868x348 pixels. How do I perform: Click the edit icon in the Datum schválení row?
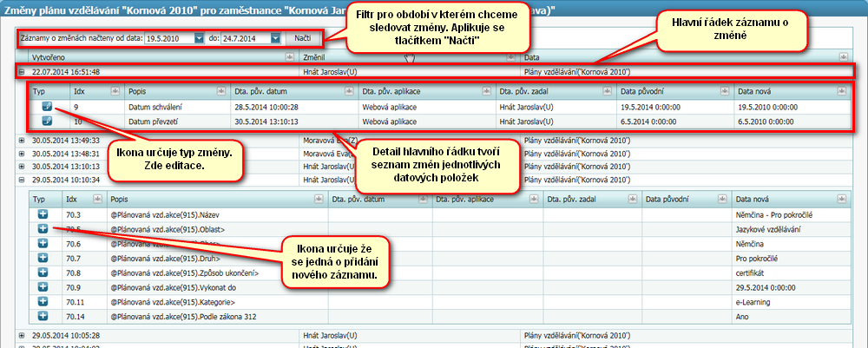coord(47,108)
